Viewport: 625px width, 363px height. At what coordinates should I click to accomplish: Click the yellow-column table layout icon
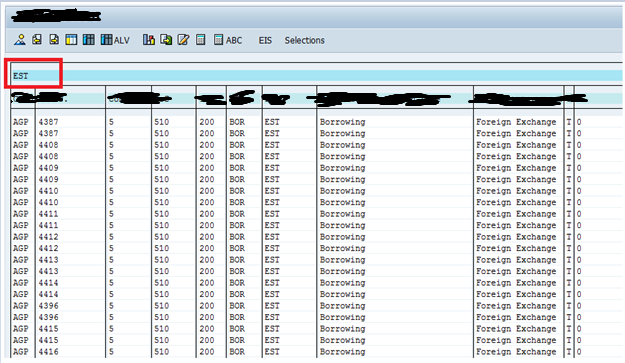71,39
